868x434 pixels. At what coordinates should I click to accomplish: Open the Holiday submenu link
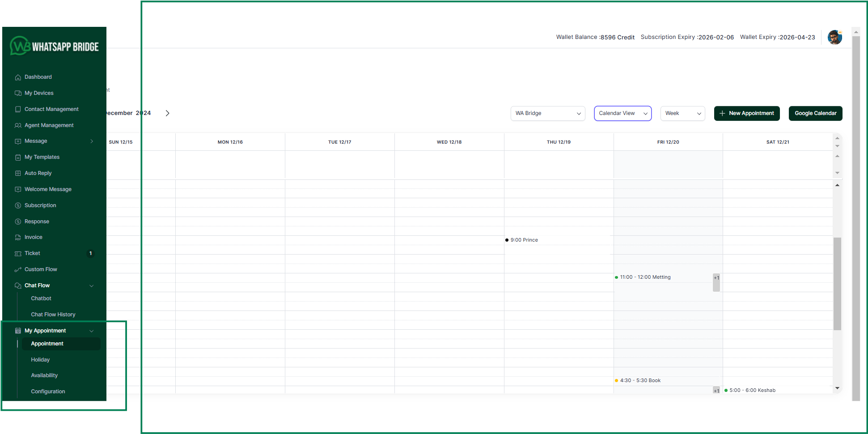point(40,360)
